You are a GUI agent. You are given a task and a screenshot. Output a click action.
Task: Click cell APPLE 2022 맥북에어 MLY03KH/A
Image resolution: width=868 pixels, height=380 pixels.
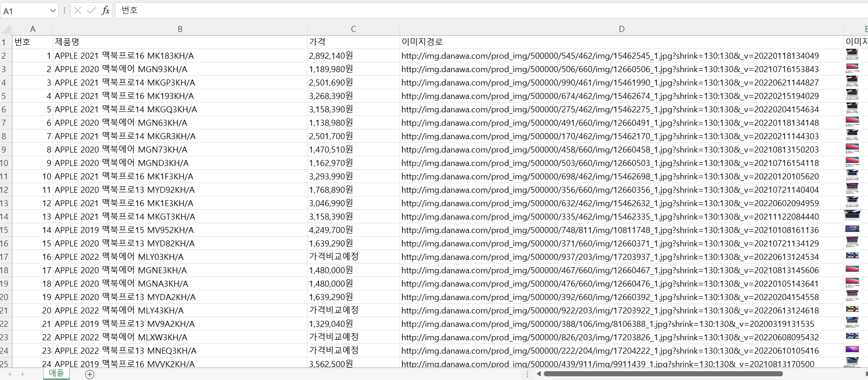[180, 257]
